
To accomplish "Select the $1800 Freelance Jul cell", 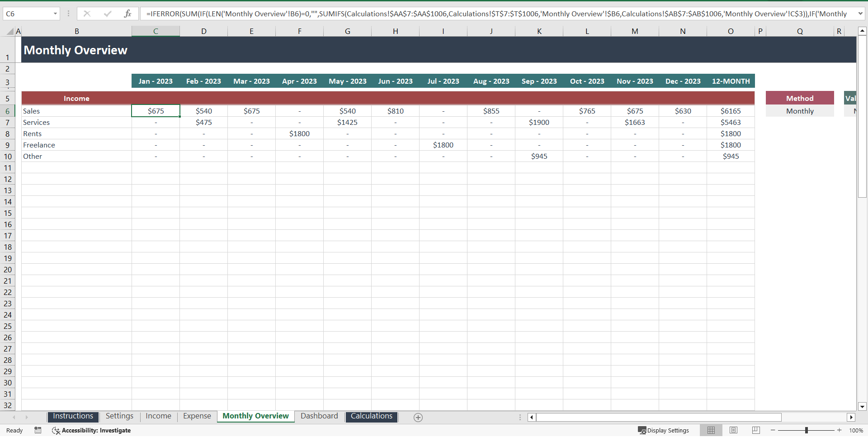I will point(443,145).
